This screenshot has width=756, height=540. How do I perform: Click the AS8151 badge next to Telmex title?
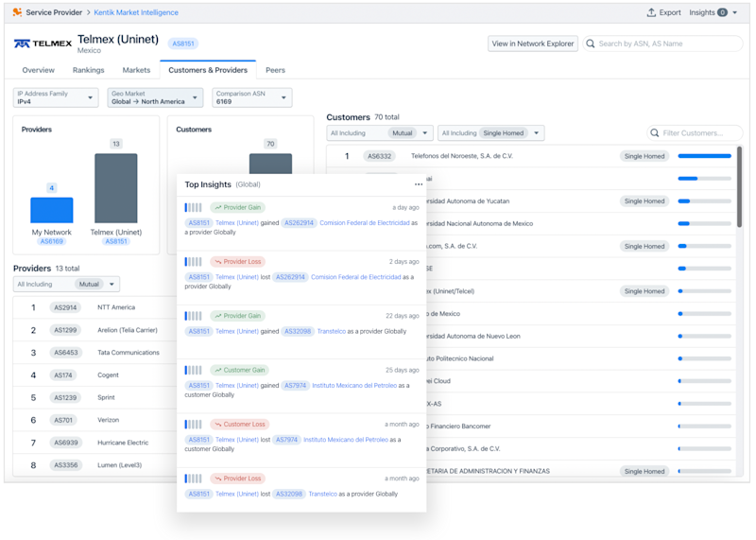[x=183, y=44]
